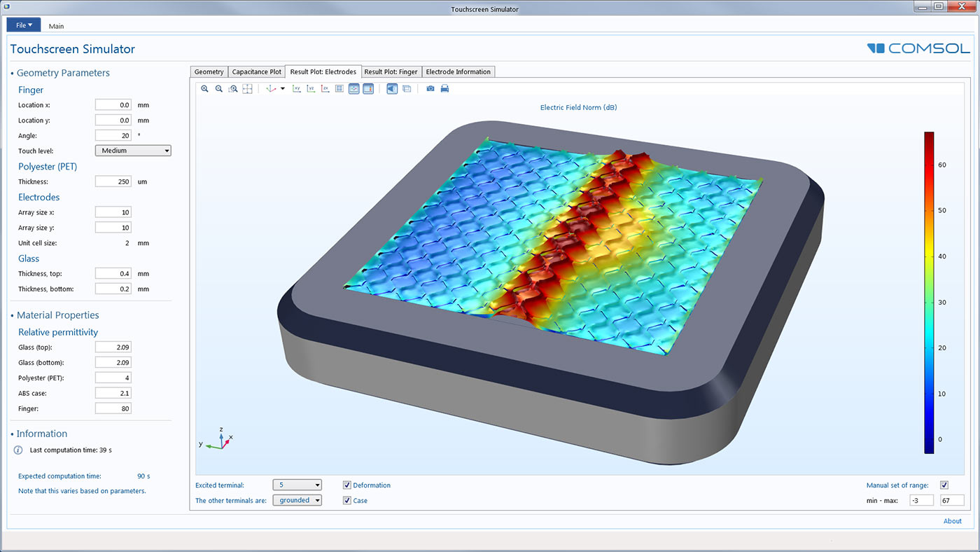Click the zoom out magnifier icon

point(219,89)
